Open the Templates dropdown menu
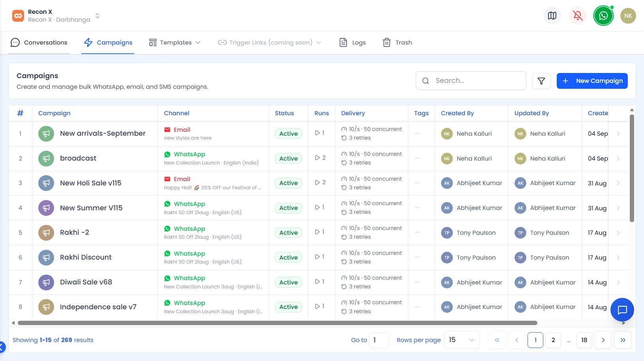Image resolution: width=644 pixels, height=361 pixels. point(175,43)
